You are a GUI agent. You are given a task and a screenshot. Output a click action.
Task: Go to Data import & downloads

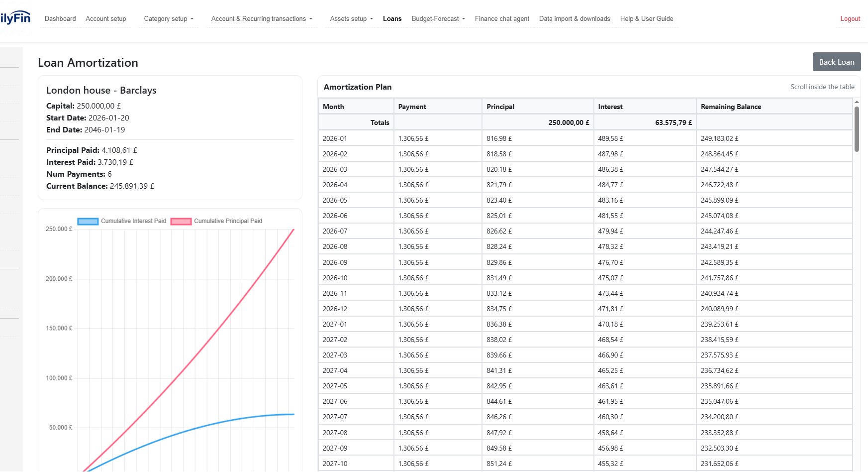[575, 18]
